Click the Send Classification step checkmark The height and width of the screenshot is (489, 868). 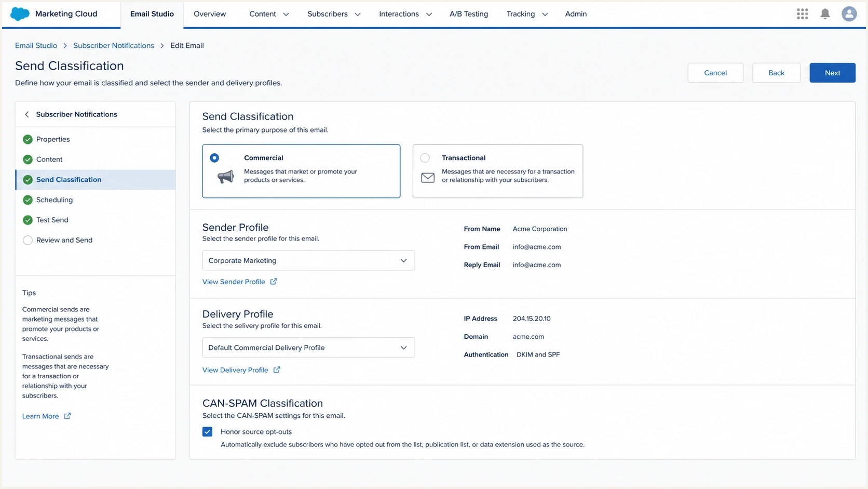coord(28,180)
